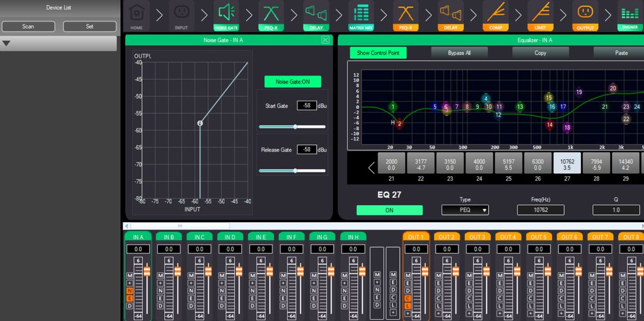Expand the Device List triangle
Viewport: 644px width, 321px height.
(7, 43)
